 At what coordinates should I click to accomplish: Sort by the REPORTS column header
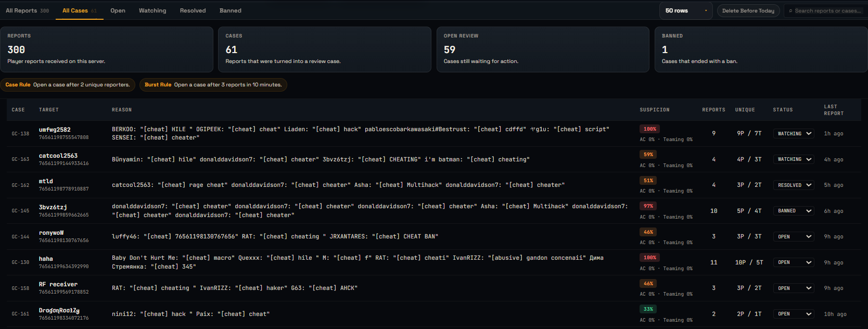pyautogui.click(x=713, y=110)
